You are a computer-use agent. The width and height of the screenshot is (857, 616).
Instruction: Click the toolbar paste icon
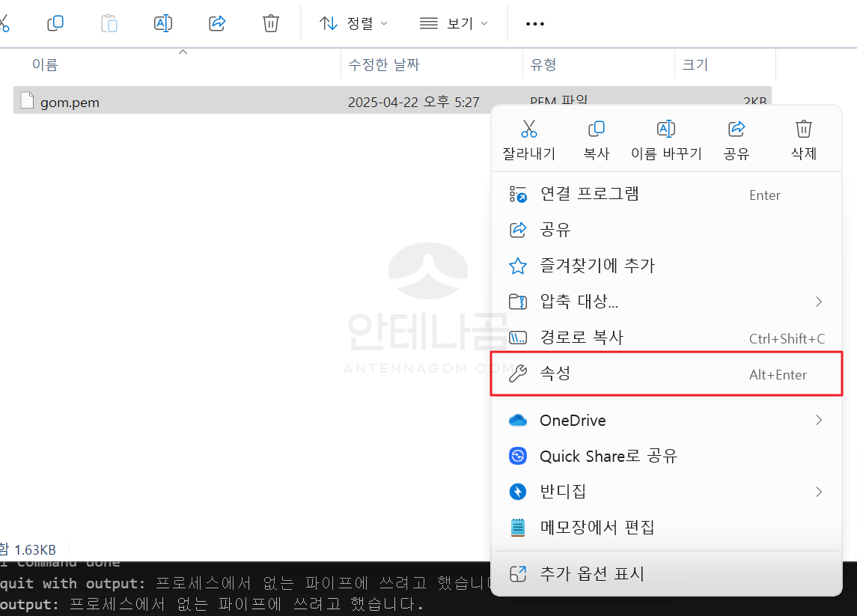(x=109, y=23)
